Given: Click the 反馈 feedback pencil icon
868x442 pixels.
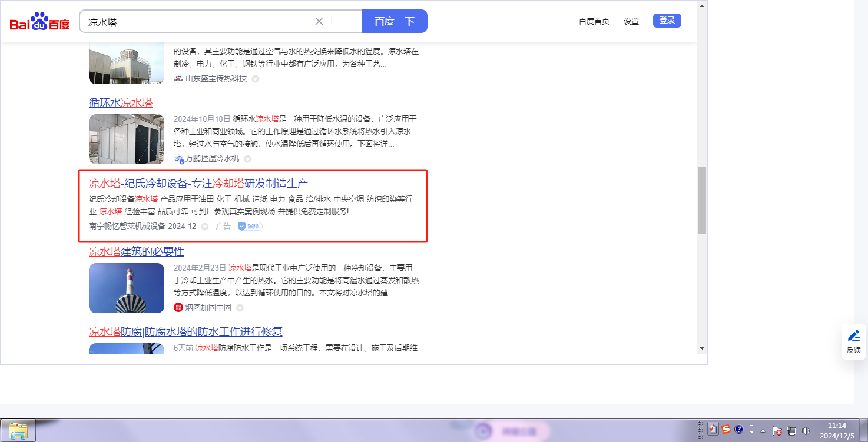Looking at the screenshot, I should click(853, 336).
